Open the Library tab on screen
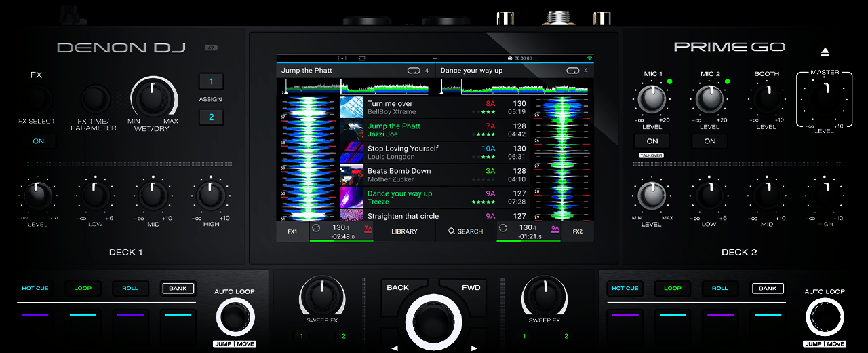Screen dimensions: 868x353 [404, 231]
